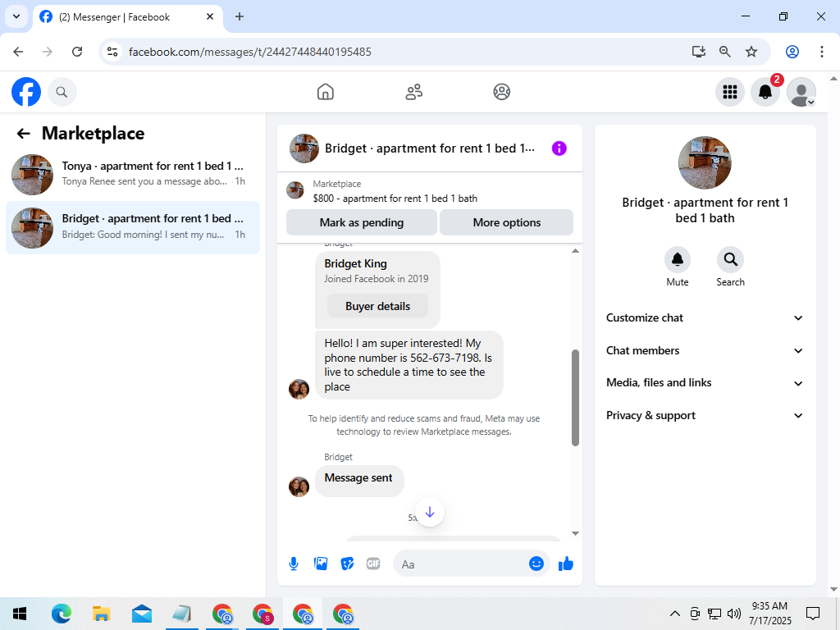
Task: Open Chrome three-dot menu
Action: point(822,52)
